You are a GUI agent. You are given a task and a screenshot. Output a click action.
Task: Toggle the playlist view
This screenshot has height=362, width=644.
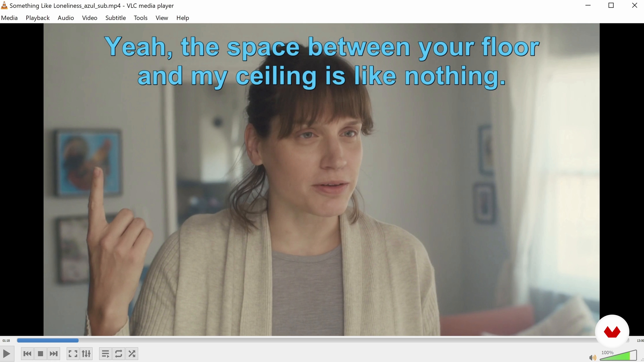click(x=105, y=353)
